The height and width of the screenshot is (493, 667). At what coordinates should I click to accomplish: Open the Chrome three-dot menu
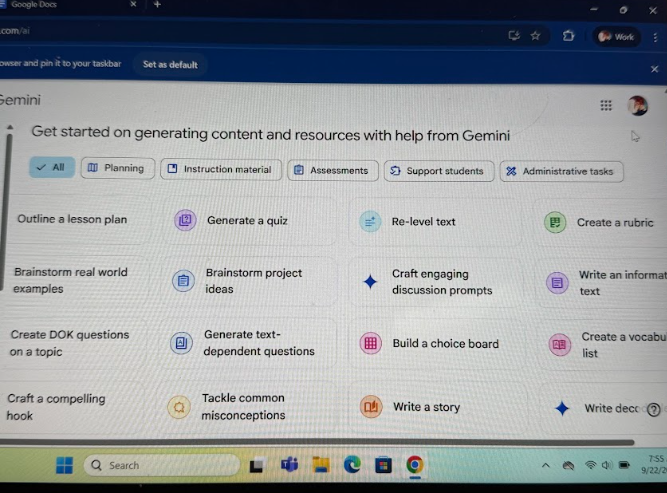pos(655,37)
